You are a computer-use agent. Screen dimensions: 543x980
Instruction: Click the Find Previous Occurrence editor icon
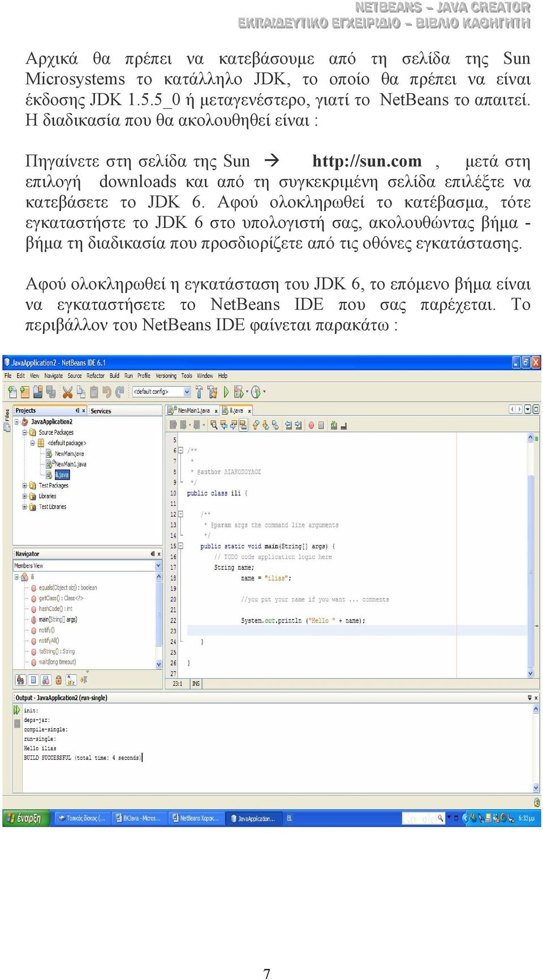(x=223, y=425)
